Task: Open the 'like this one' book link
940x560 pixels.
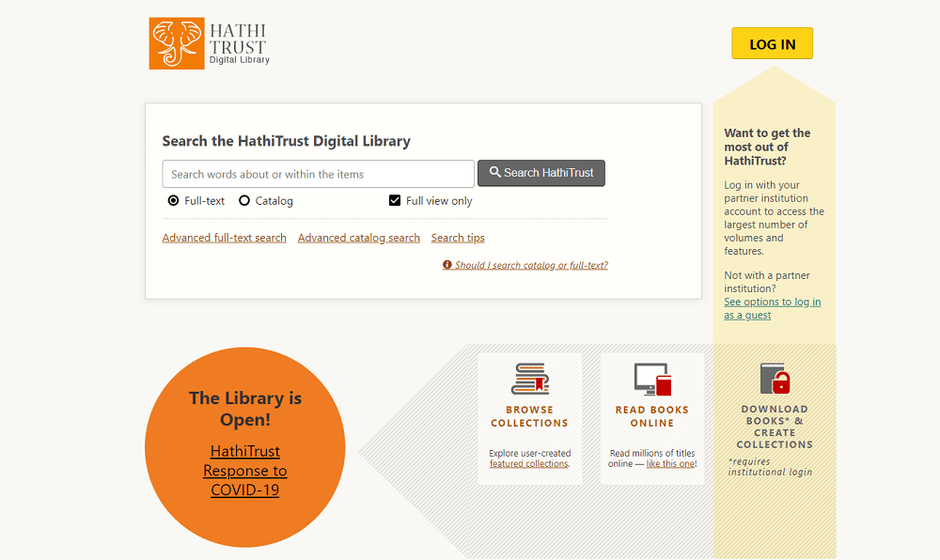Action: click(670, 463)
